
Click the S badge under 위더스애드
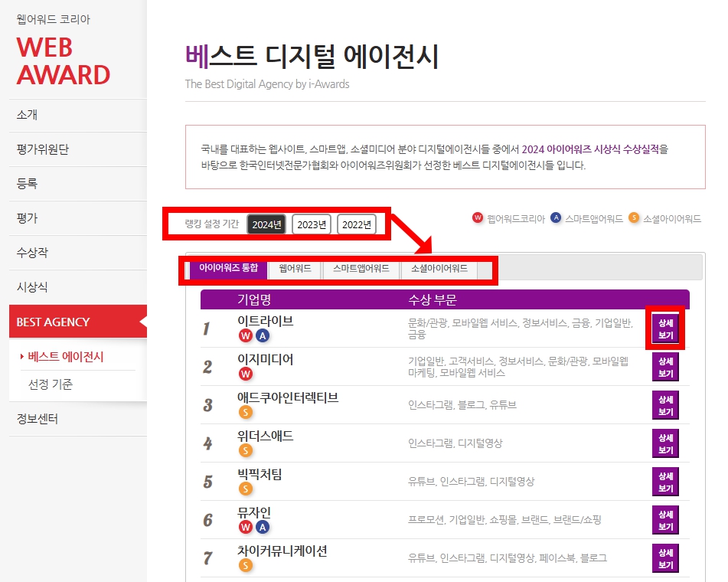tap(246, 450)
